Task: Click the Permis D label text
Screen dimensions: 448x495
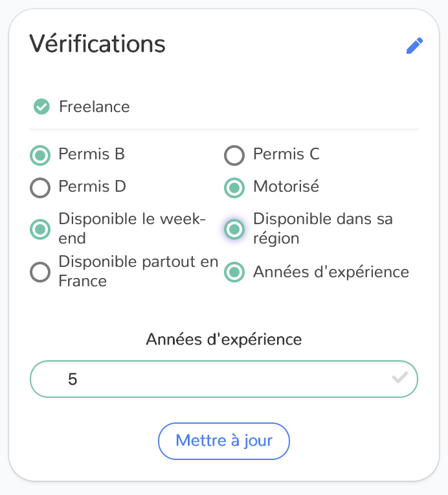Action: (x=92, y=186)
